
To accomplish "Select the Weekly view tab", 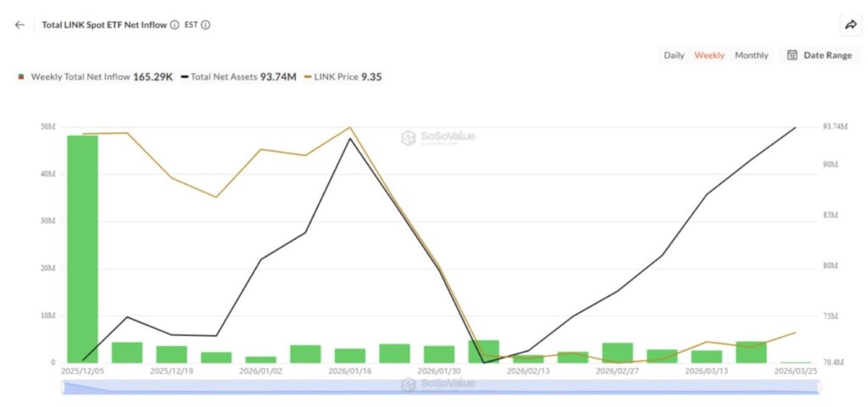I will [709, 55].
